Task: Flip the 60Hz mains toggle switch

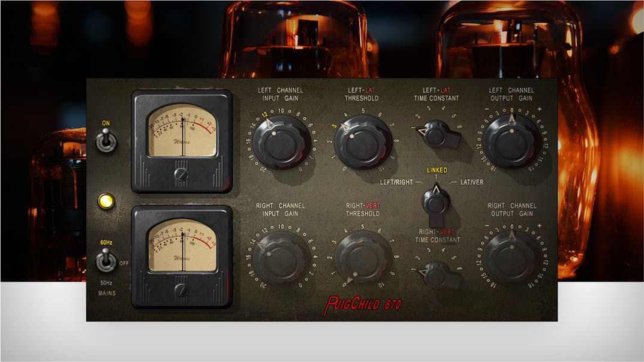Action: point(106,261)
